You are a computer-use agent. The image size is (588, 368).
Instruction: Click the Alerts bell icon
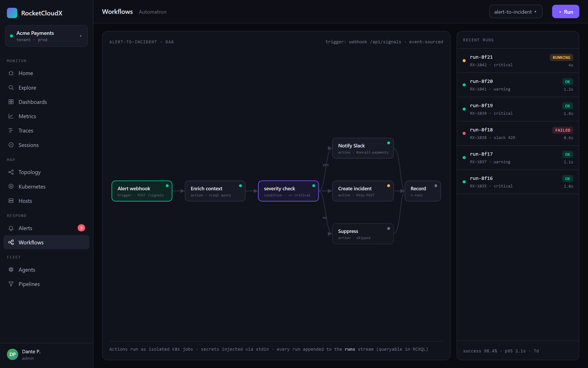pyautogui.click(x=11, y=228)
